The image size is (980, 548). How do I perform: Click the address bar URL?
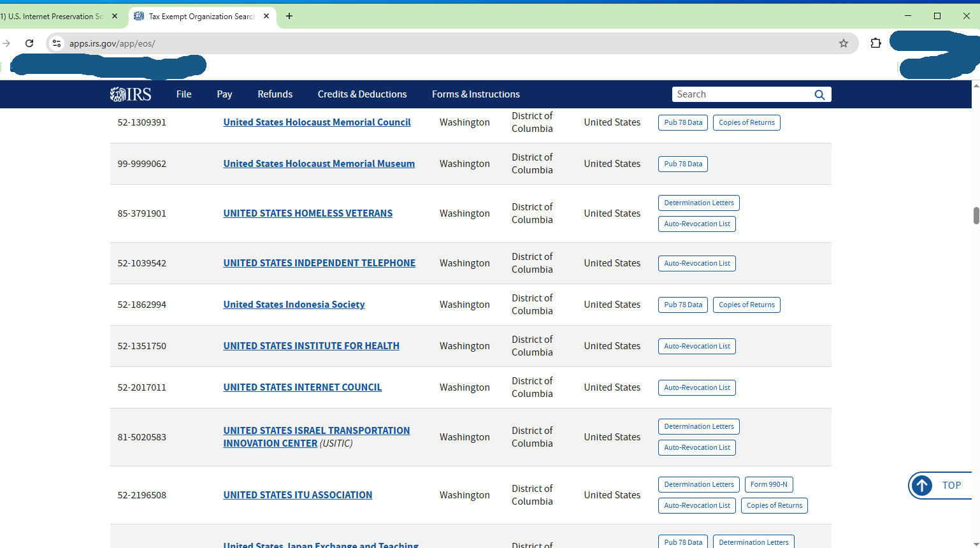click(112, 43)
